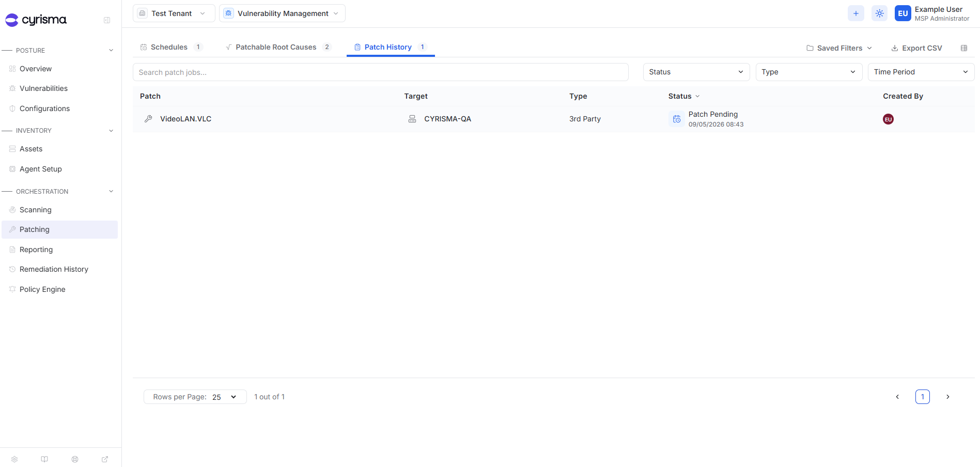This screenshot has height=467, width=980.
Task: Click the VideoLAN.VLC patch name
Action: [185, 119]
